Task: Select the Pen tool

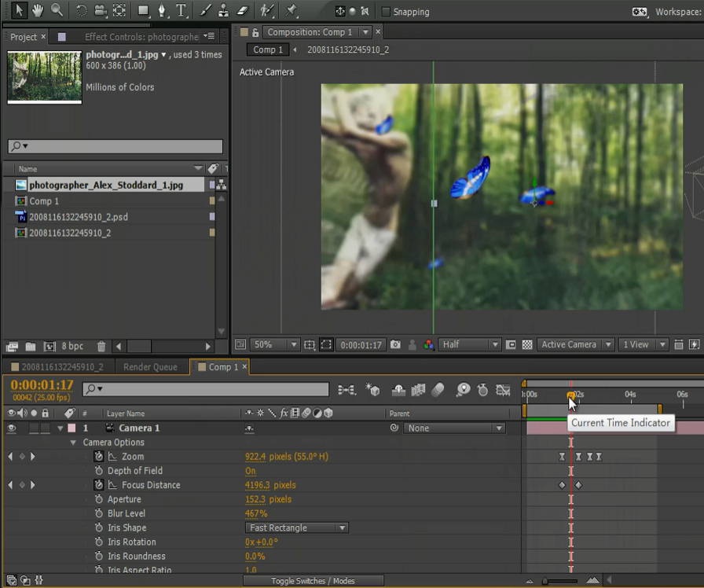Action: point(162,10)
